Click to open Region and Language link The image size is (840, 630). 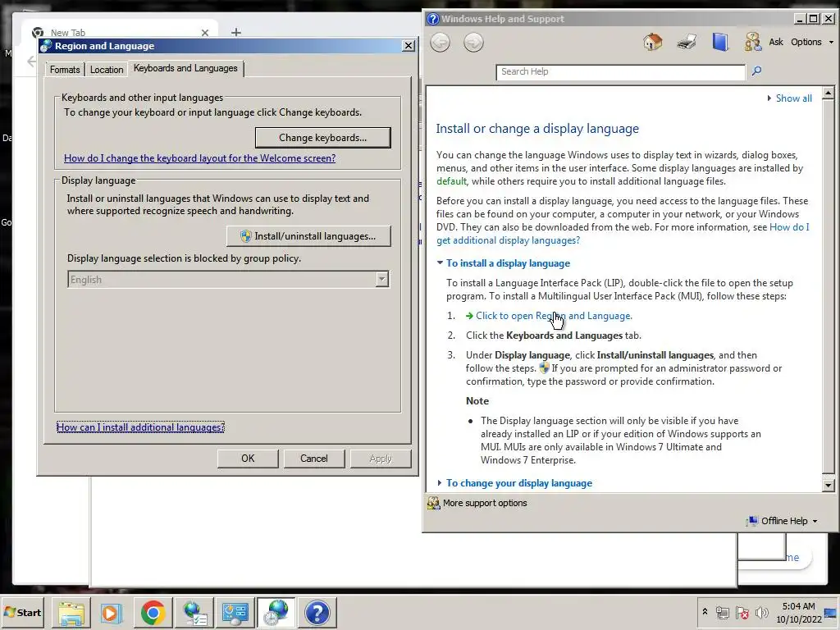554,316
